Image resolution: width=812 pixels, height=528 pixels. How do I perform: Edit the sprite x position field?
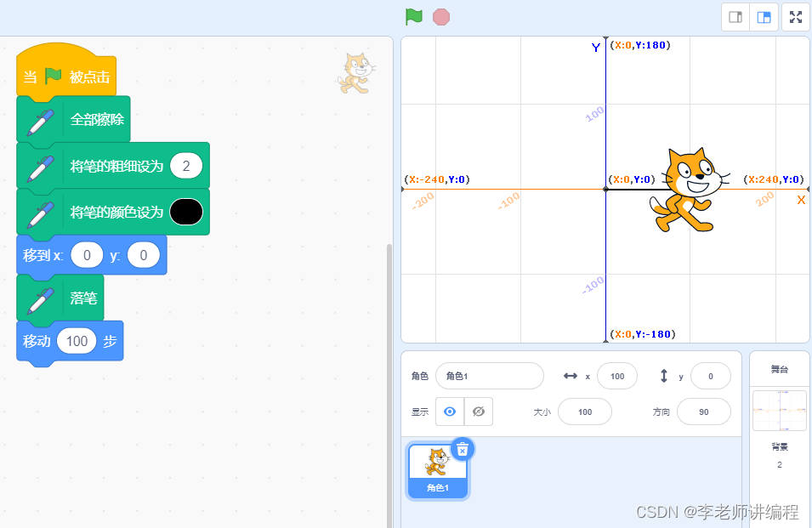pyautogui.click(x=616, y=377)
